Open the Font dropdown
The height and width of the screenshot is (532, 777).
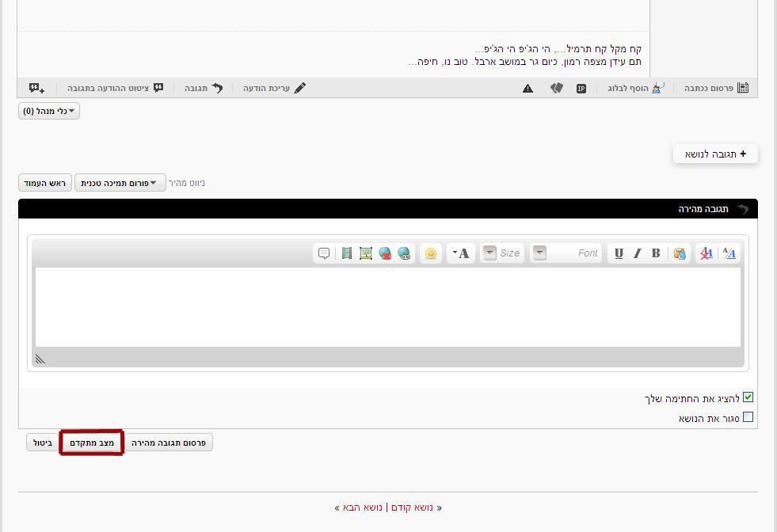(x=566, y=253)
